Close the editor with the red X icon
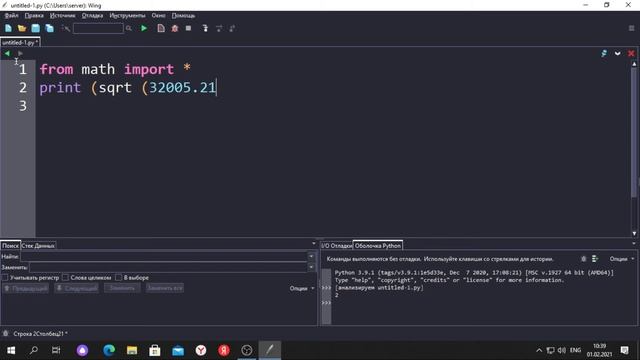 [631, 53]
